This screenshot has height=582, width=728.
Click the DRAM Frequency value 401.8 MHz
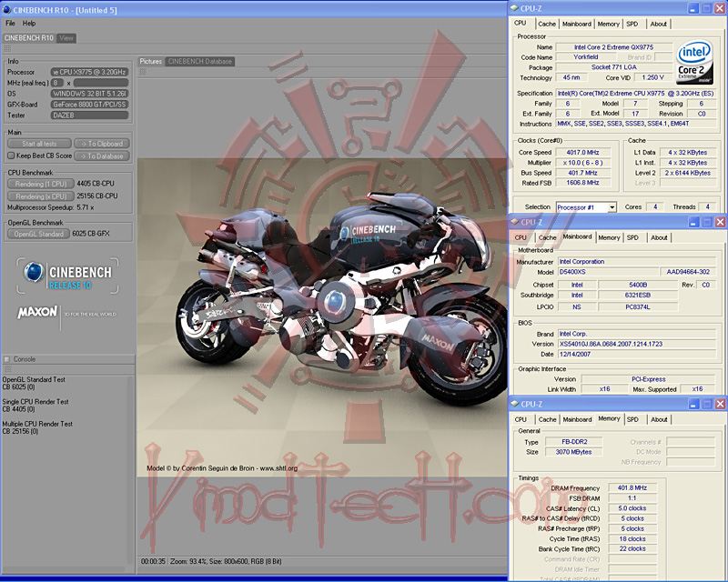pos(632,487)
